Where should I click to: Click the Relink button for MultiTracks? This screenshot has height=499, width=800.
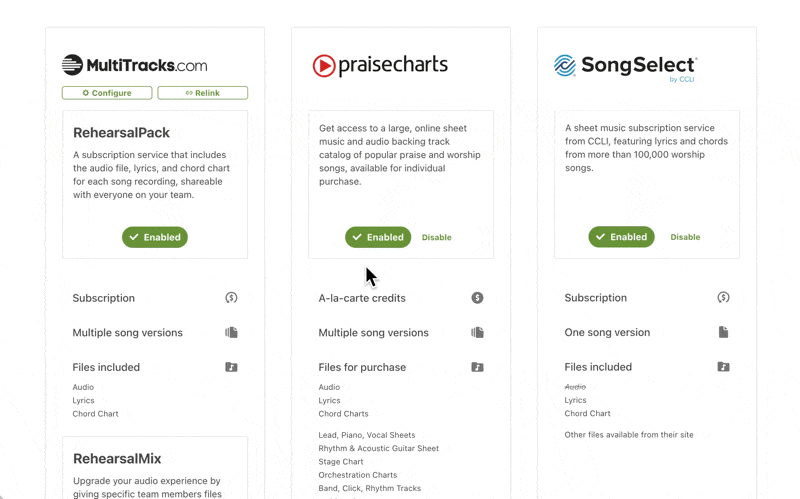pyautogui.click(x=203, y=93)
